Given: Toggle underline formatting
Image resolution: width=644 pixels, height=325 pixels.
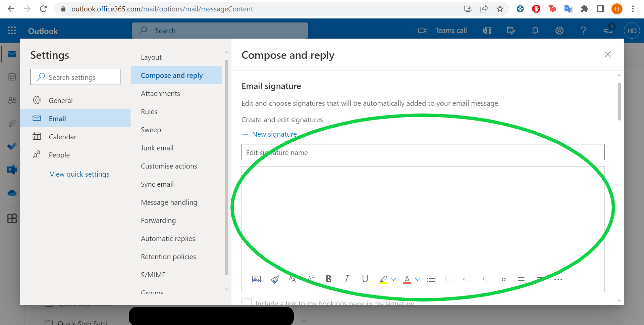Looking at the screenshot, I should 365,279.
